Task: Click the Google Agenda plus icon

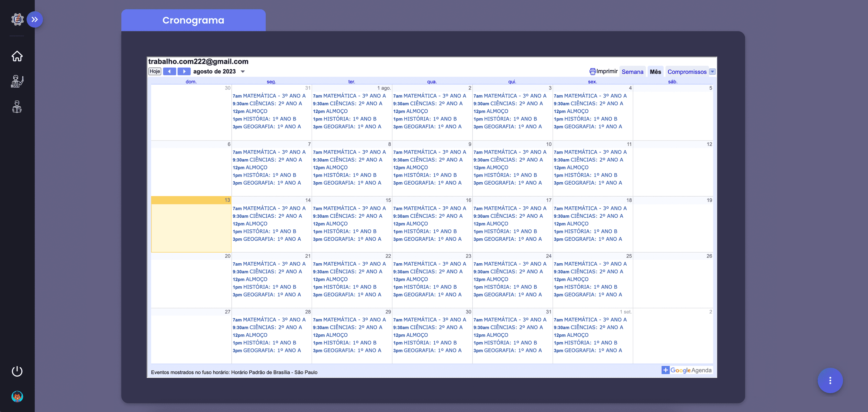Action: 665,370
